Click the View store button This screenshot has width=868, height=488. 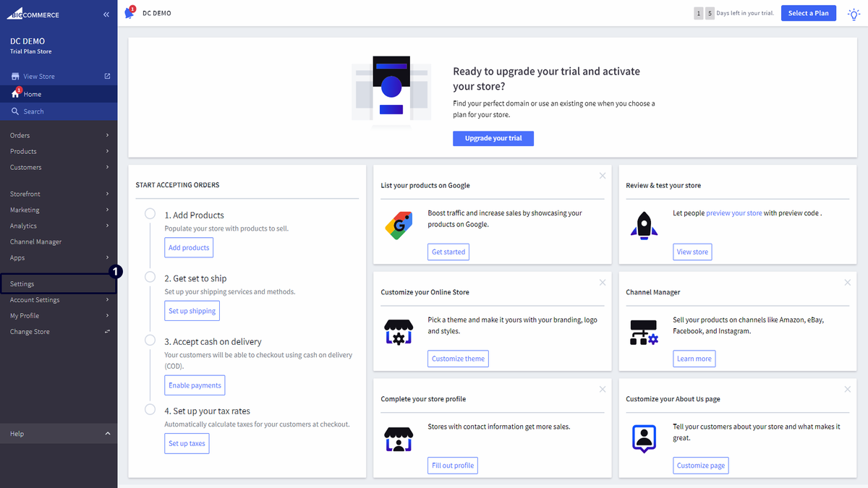click(x=692, y=252)
